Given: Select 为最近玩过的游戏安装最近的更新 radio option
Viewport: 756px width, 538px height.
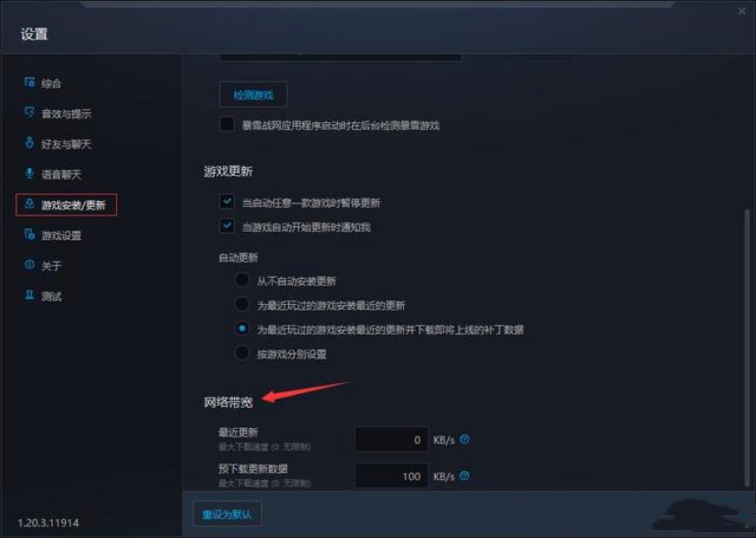Looking at the screenshot, I should 242,305.
